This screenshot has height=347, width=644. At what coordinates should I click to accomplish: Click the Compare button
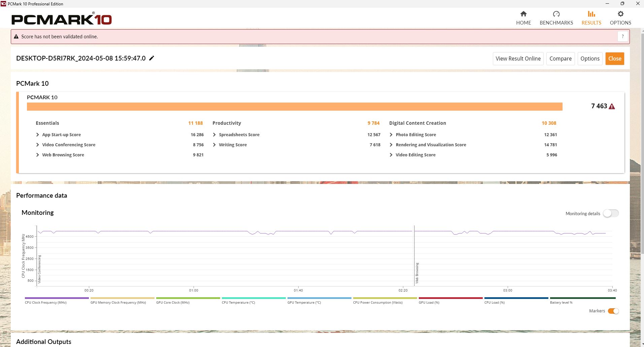[561, 59]
